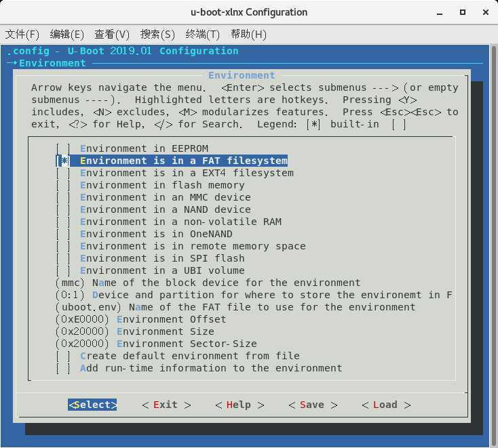Click the < Save > button
The image size is (498, 448).
click(313, 405)
